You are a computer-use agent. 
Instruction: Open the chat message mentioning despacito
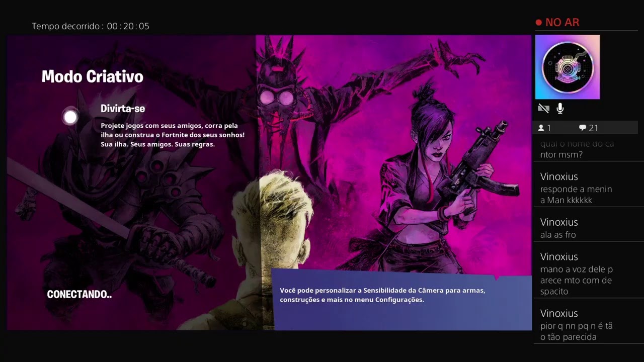pyautogui.click(x=576, y=280)
